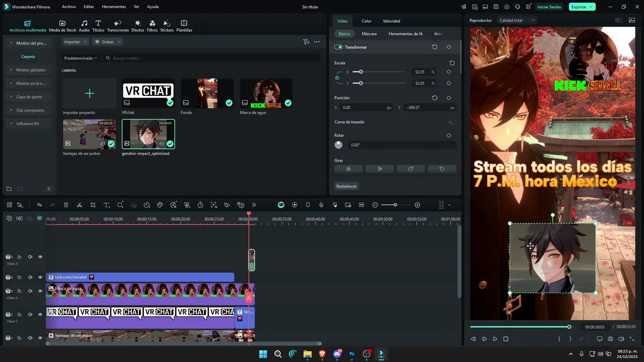Viewport: 644px width, 362px height.
Task: Mute the Video 2 track speaker
Action: [30, 314]
